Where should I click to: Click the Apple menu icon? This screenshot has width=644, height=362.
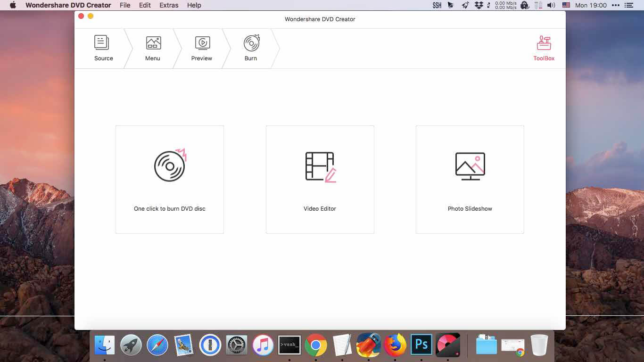pyautogui.click(x=12, y=5)
